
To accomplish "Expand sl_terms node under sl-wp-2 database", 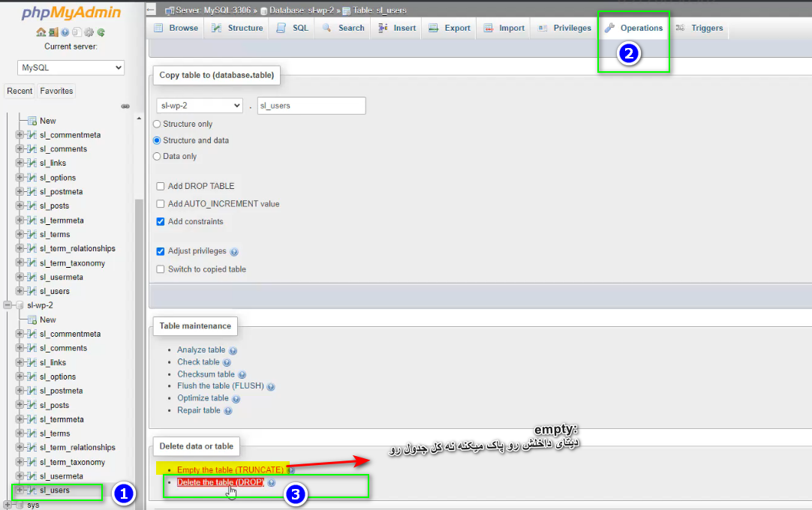I will click(x=20, y=433).
